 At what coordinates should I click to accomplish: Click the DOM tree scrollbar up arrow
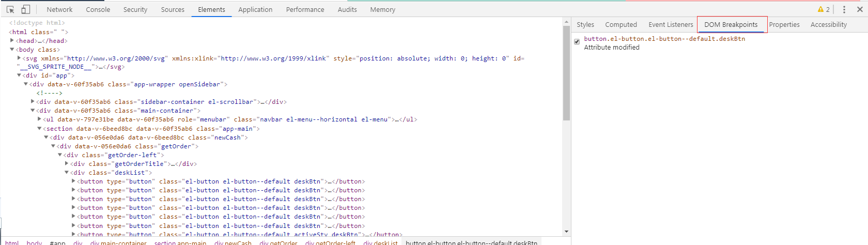(x=566, y=22)
